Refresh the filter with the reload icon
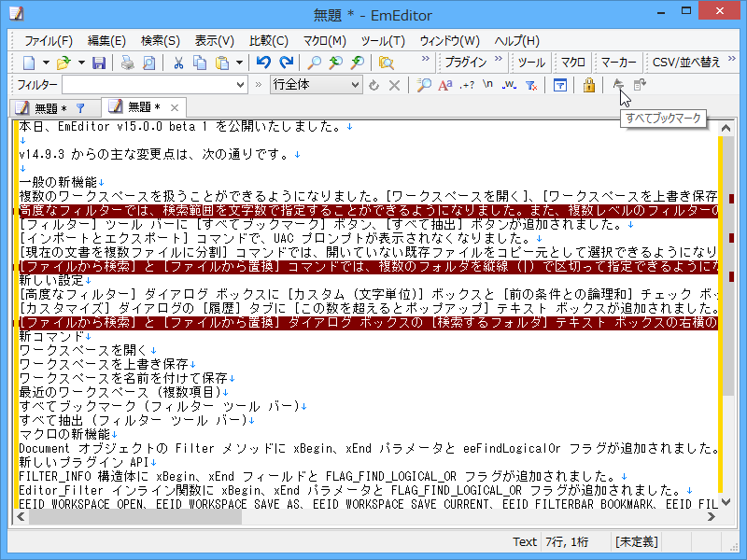The height and width of the screenshot is (560, 747). [374, 85]
